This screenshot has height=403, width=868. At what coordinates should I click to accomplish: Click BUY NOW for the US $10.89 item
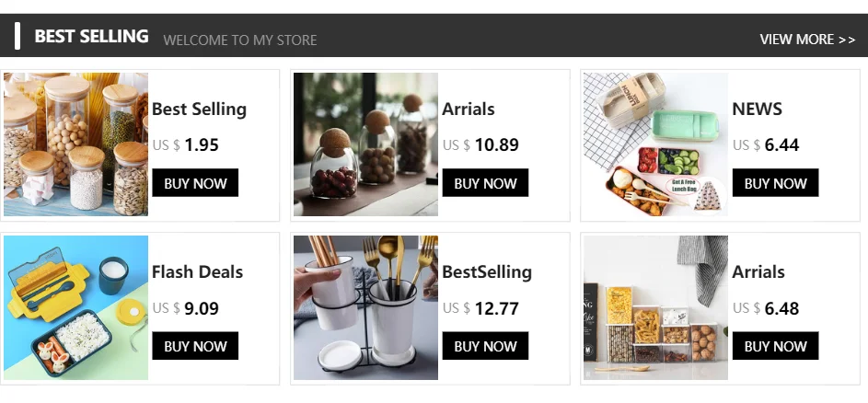(x=485, y=183)
